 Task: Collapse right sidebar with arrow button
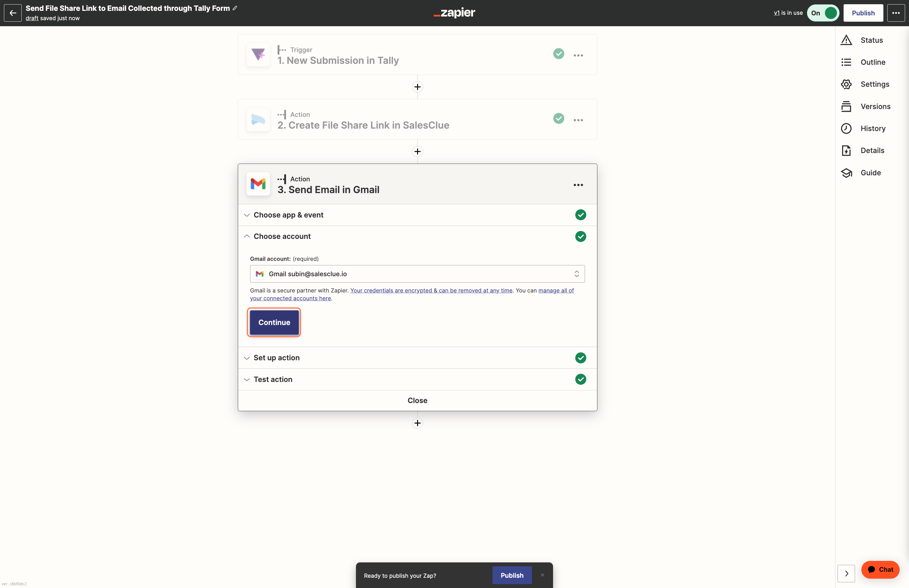(x=846, y=574)
